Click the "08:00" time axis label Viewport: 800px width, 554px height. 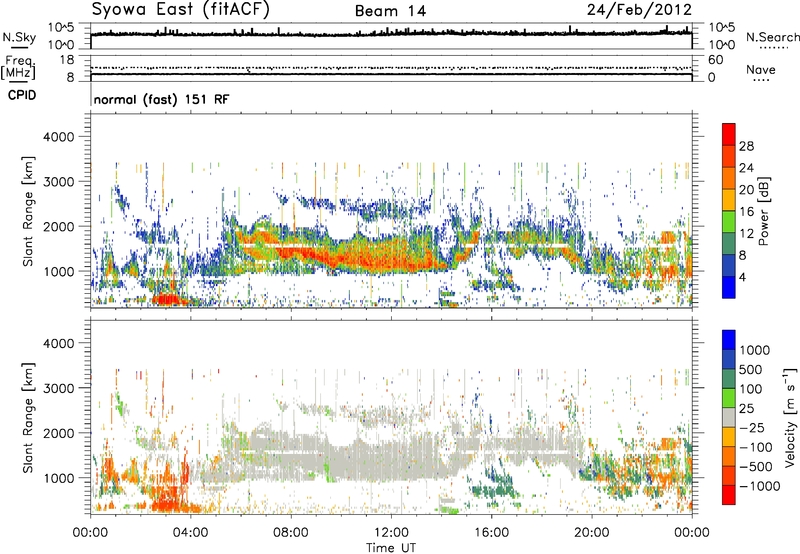[x=291, y=533]
